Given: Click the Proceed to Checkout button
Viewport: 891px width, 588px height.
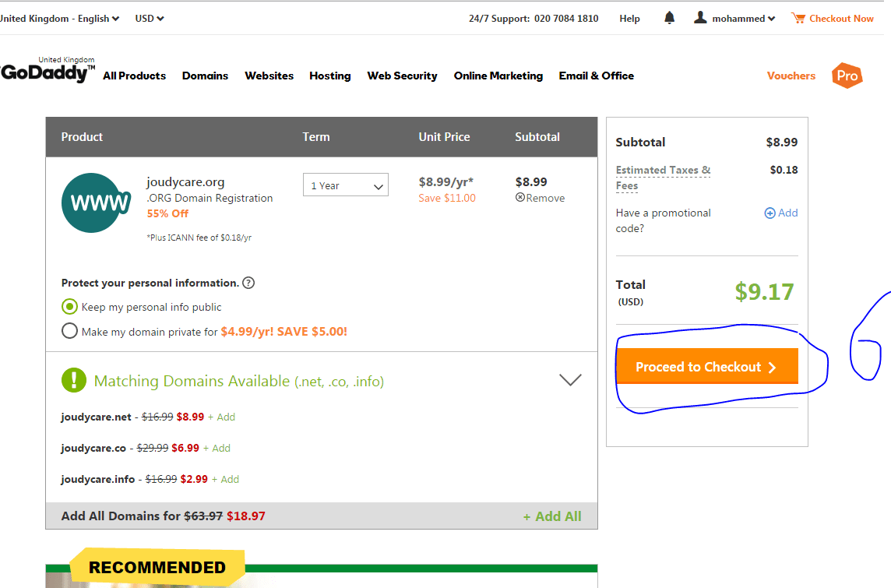Looking at the screenshot, I should click(706, 367).
